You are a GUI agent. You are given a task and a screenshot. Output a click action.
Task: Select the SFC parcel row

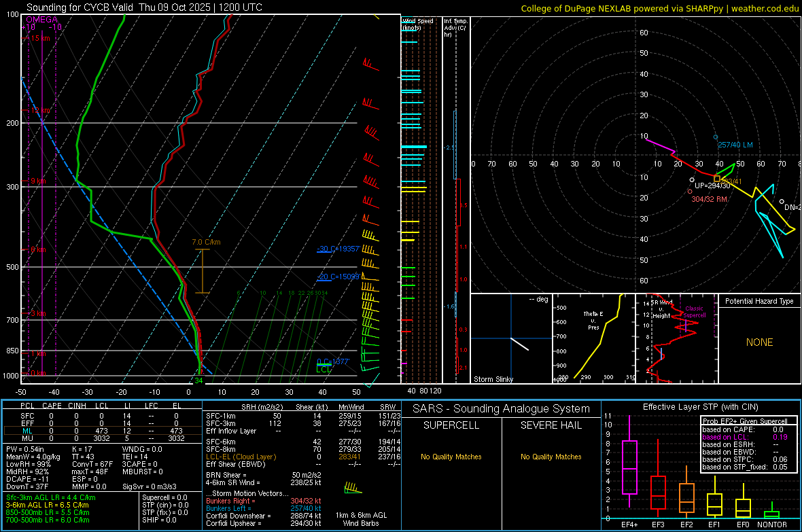click(x=101, y=416)
